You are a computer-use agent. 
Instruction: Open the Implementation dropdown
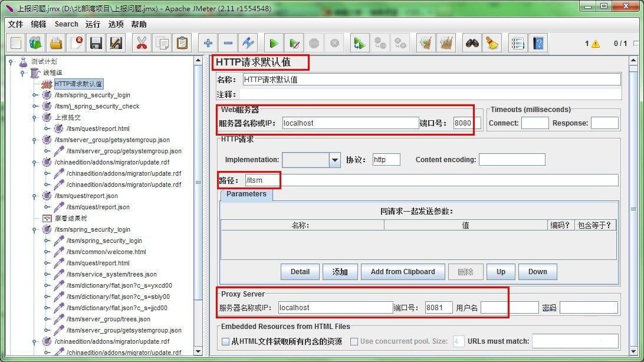[335, 160]
